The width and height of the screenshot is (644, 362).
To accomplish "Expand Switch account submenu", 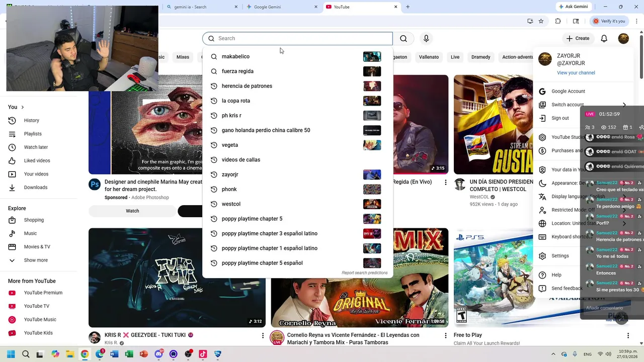I will [x=624, y=105].
